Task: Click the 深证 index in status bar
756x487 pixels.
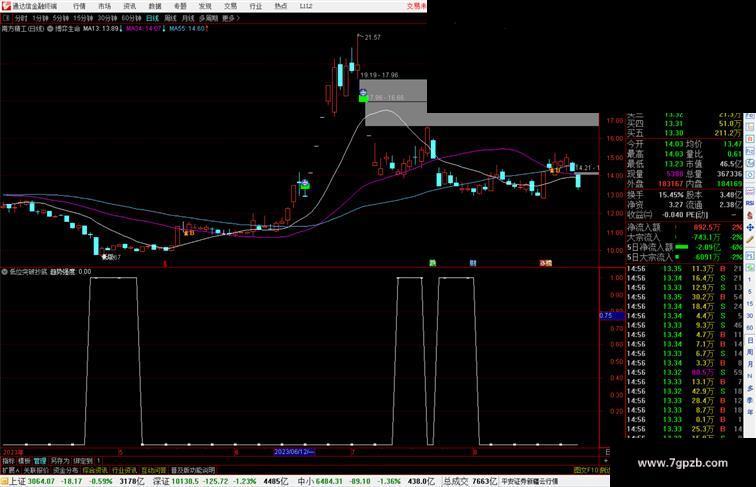Action: pyautogui.click(x=162, y=481)
